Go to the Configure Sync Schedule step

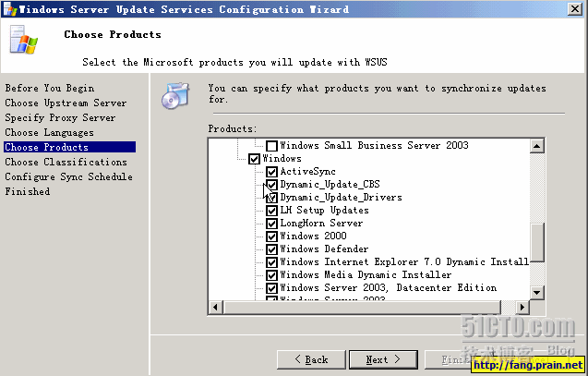pyautogui.click(x=68, y=176)
